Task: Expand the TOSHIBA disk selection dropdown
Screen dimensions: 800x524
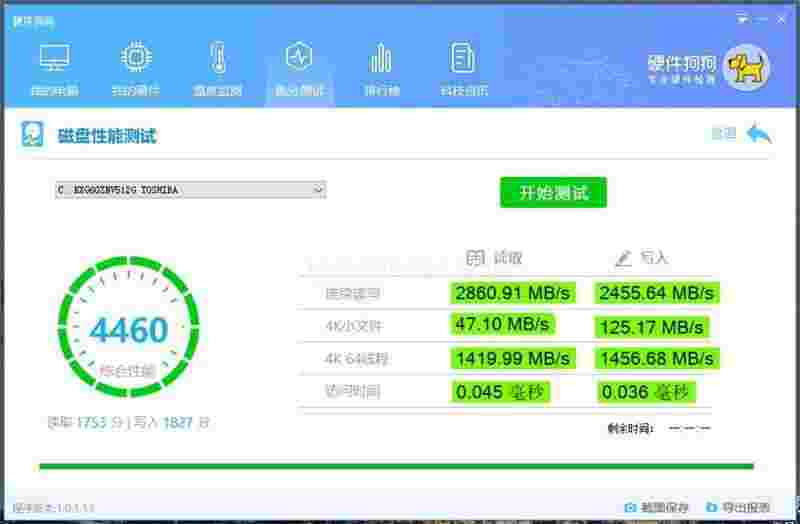Action: [x=190, y=189]
